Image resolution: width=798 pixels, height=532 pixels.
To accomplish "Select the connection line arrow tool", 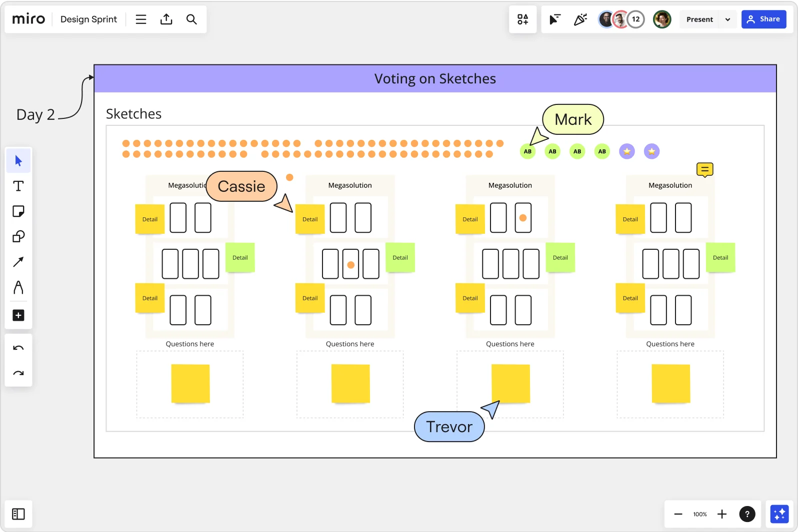I will [18, 262].
